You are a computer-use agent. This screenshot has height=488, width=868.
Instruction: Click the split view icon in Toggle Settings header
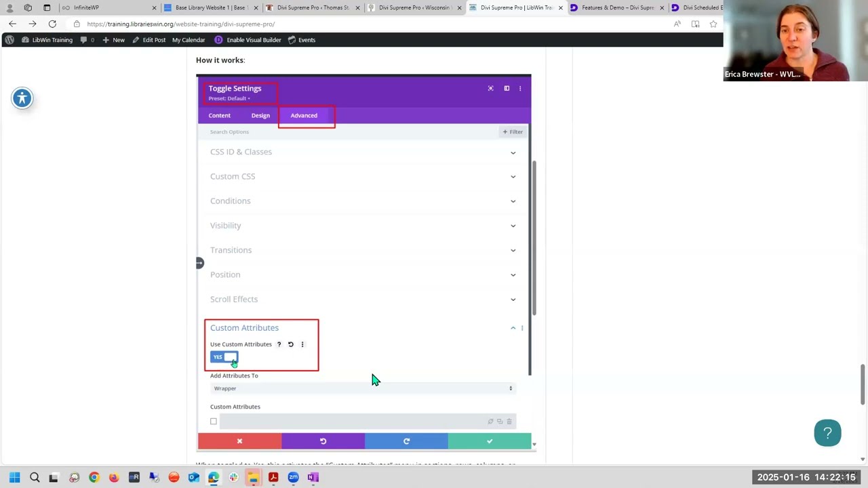pos(507,88)
